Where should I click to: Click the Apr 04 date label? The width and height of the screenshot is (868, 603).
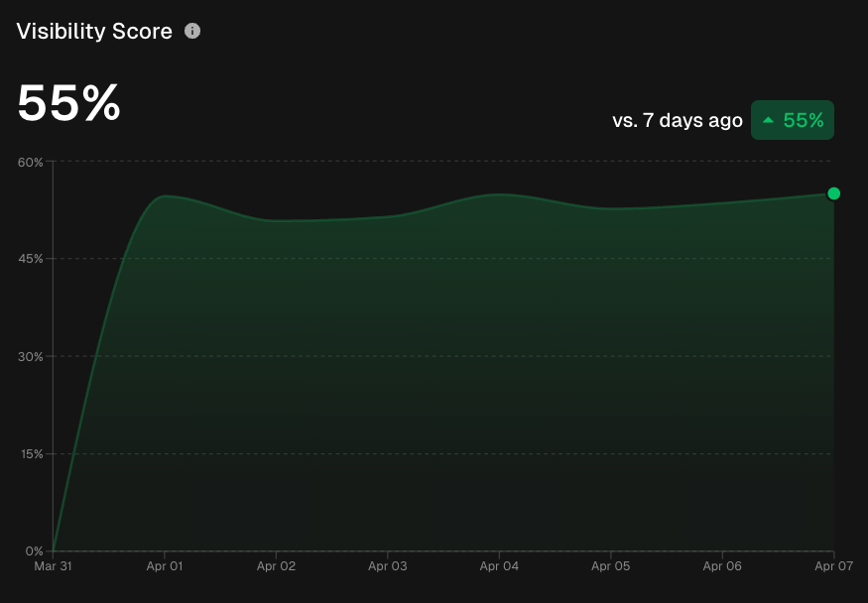(x=499, y=566)
